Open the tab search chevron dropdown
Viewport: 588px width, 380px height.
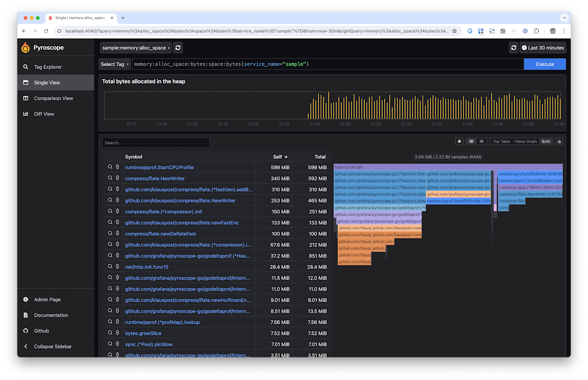tap(564, 18)
